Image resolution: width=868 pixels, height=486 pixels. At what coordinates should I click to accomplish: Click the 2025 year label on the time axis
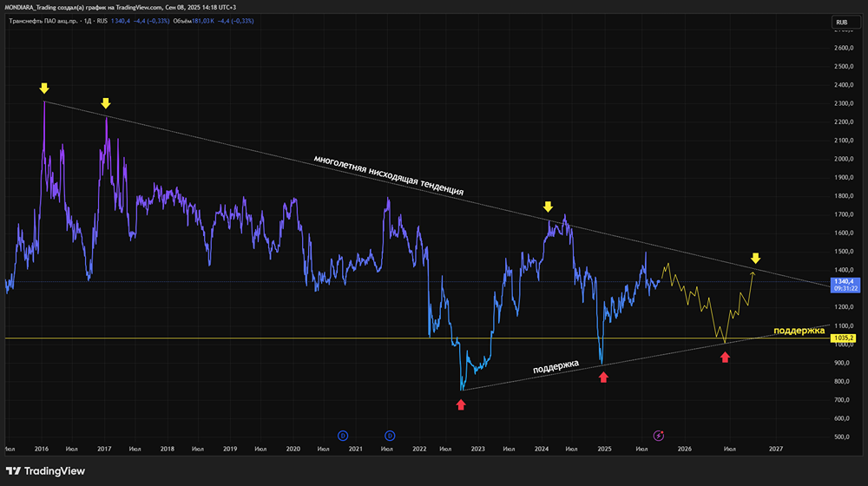point(604,449)
